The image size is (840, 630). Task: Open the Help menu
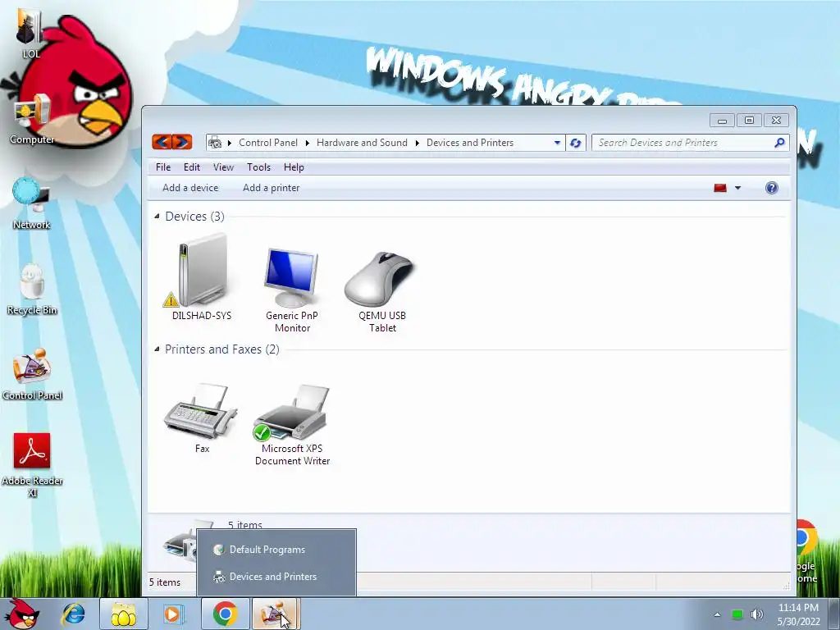(294, 167)
